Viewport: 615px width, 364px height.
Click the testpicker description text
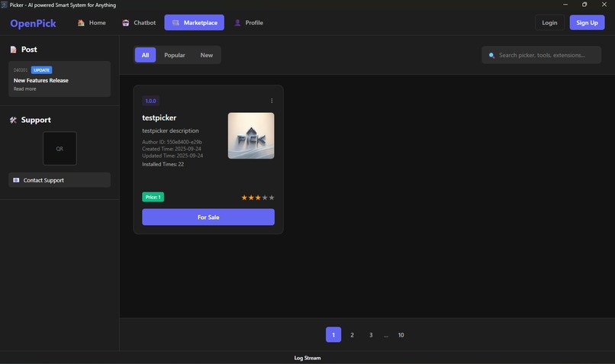tap(170, 130)
